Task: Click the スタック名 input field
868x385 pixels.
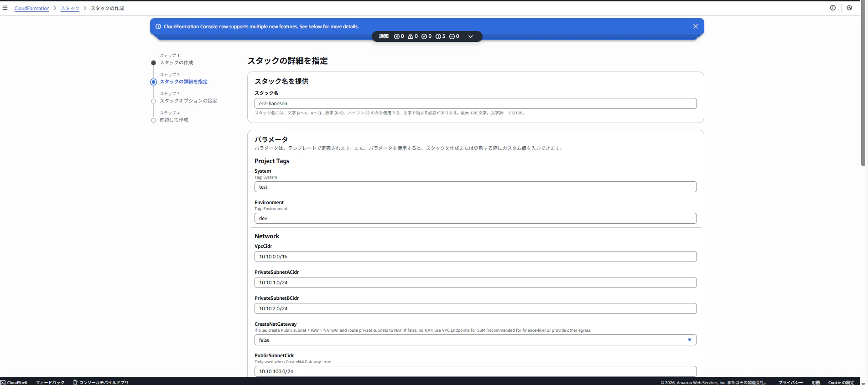Action: (x=475, y=103)
